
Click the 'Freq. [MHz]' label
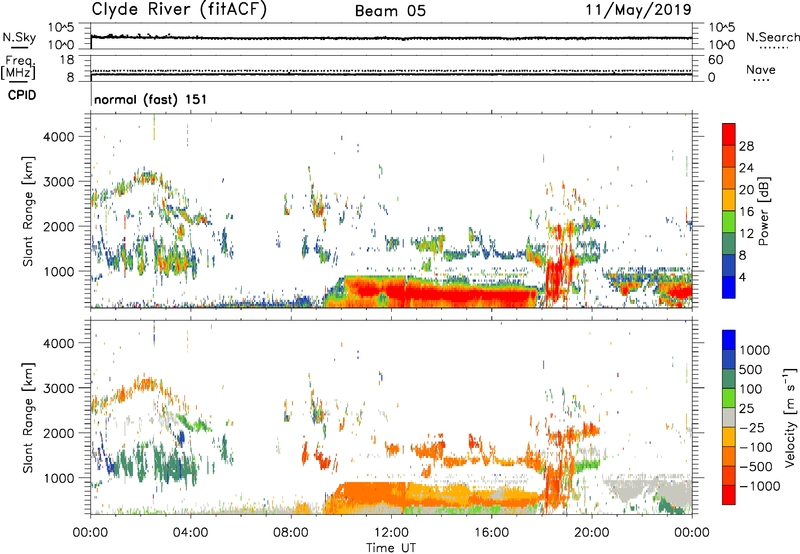coord(18,67)
